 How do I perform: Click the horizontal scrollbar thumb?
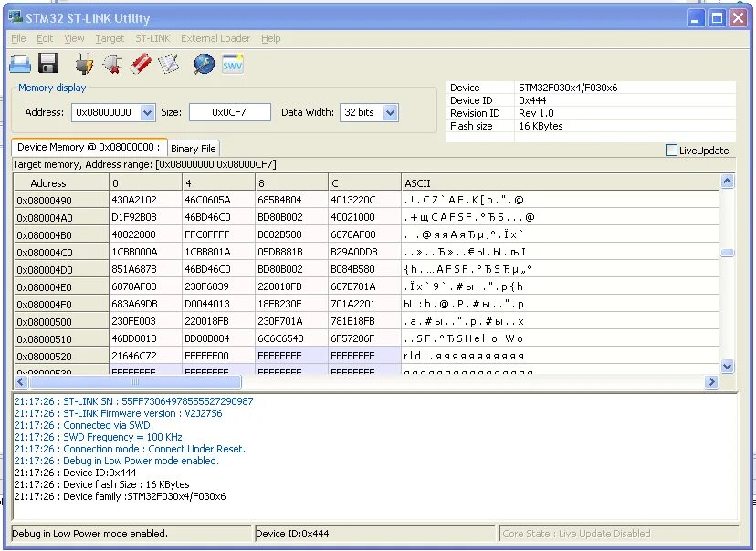pos(135,382)
